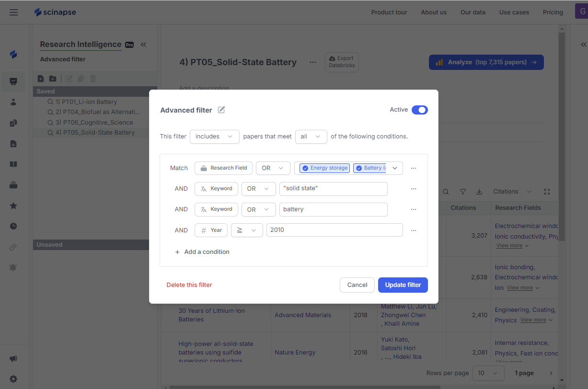Open the includes dropdown

215,137
